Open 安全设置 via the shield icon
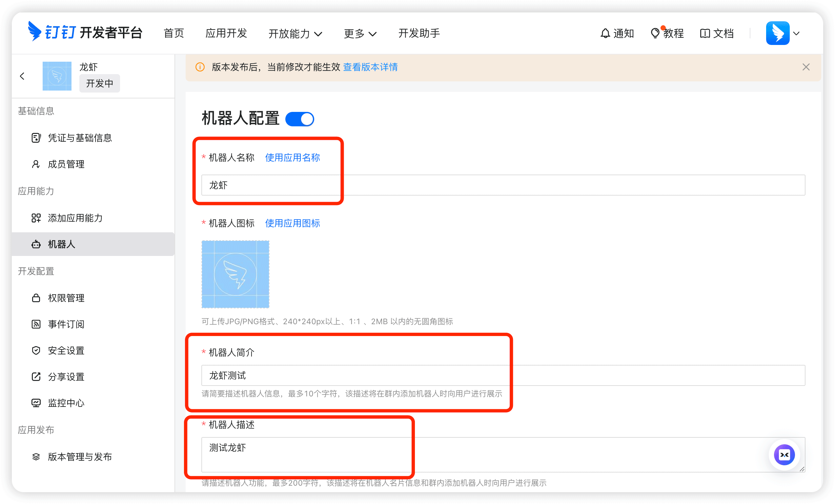 click(x=36, y=350)
